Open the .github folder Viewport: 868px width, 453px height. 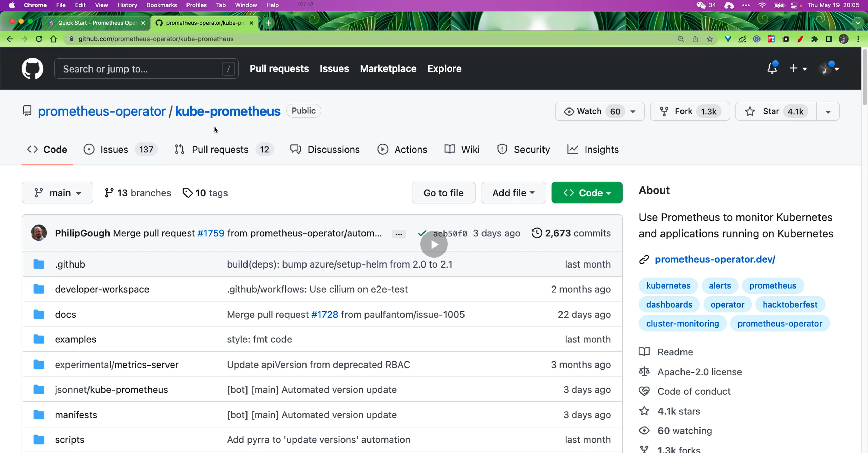coord(70,264)
